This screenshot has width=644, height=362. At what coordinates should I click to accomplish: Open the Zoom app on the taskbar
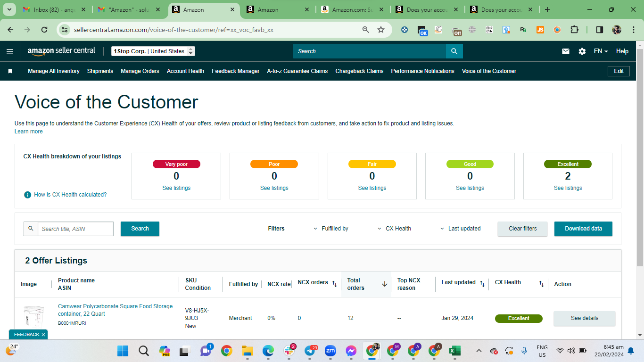click(x=330, y=351)
